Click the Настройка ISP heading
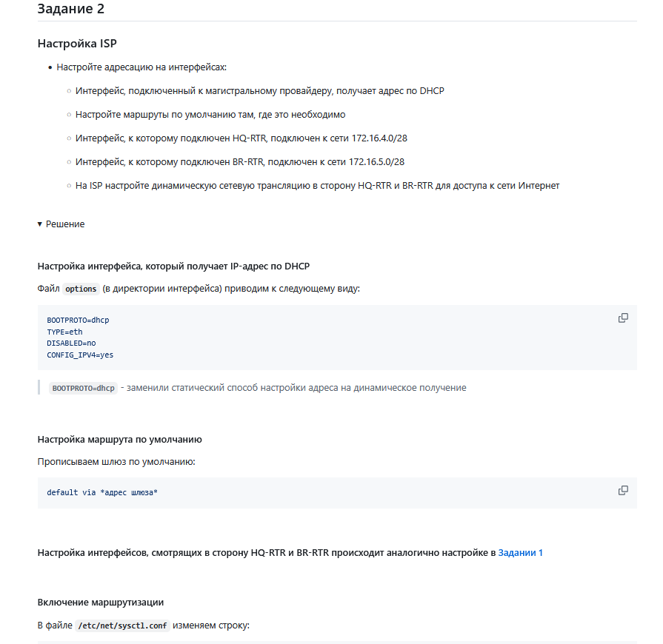The height and width of the screenshot is (644, 663). pyautogui.click(x=77, y=44)
